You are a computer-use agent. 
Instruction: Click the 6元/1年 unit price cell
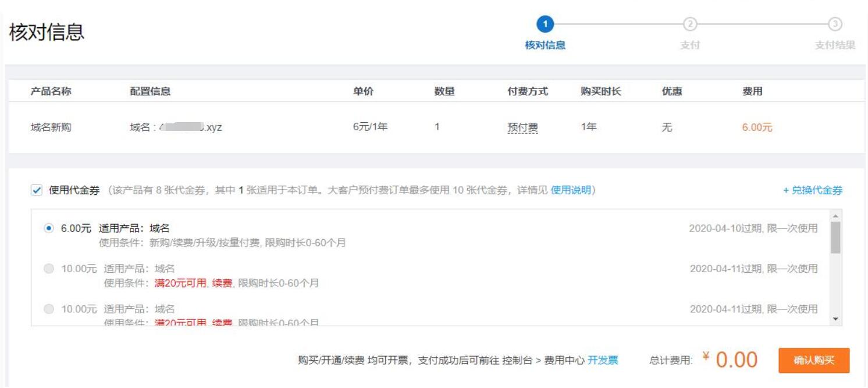[370, 127]
